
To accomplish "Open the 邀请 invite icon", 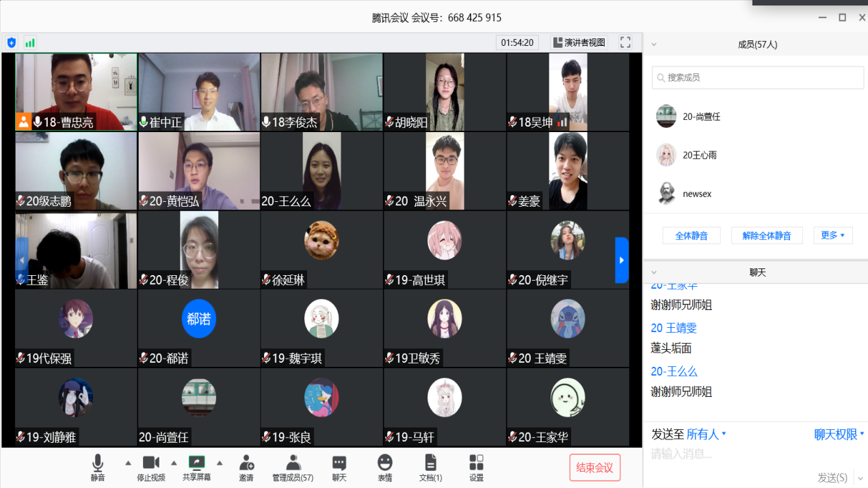I will click(246, 467).
